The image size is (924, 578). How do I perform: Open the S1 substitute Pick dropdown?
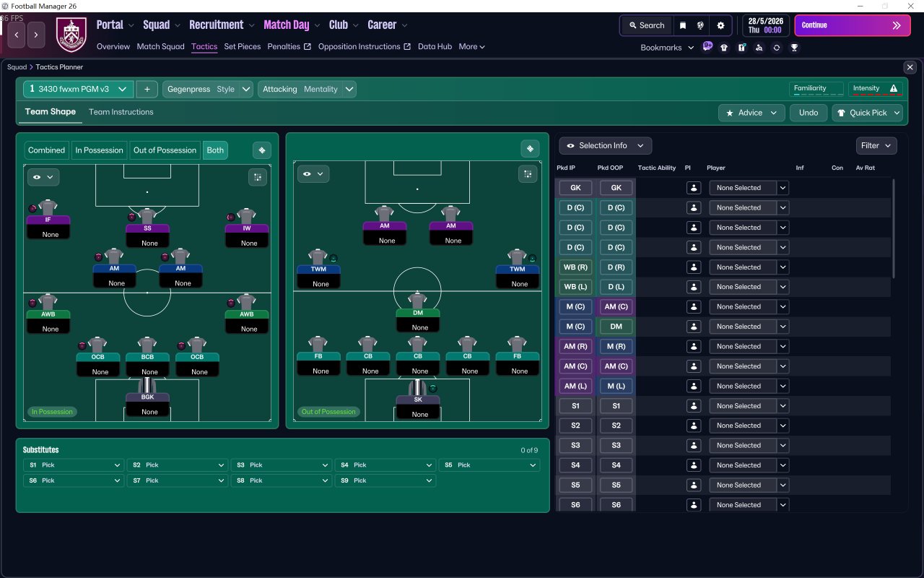click(74, 465)
